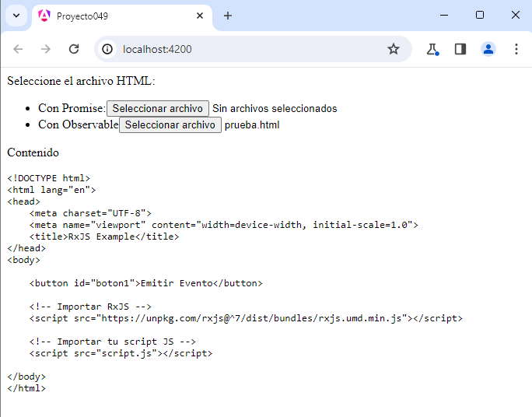Go forward to next page
This screenshot has width=532, height=417.
(45, 49)
